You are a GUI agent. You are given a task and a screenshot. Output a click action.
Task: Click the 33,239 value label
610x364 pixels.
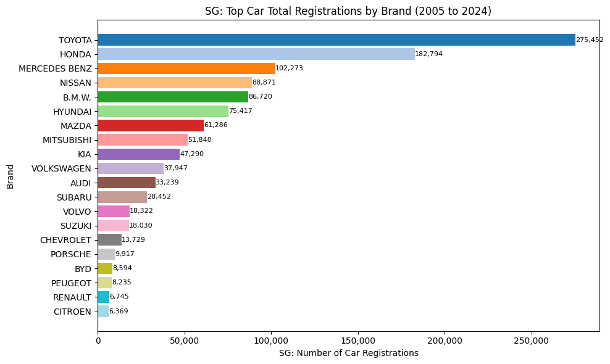(x=167, y=183)
